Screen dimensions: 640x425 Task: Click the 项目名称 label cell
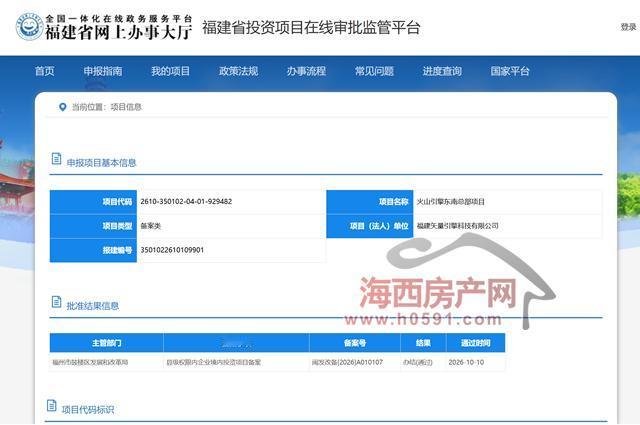(x=370, y=202)
